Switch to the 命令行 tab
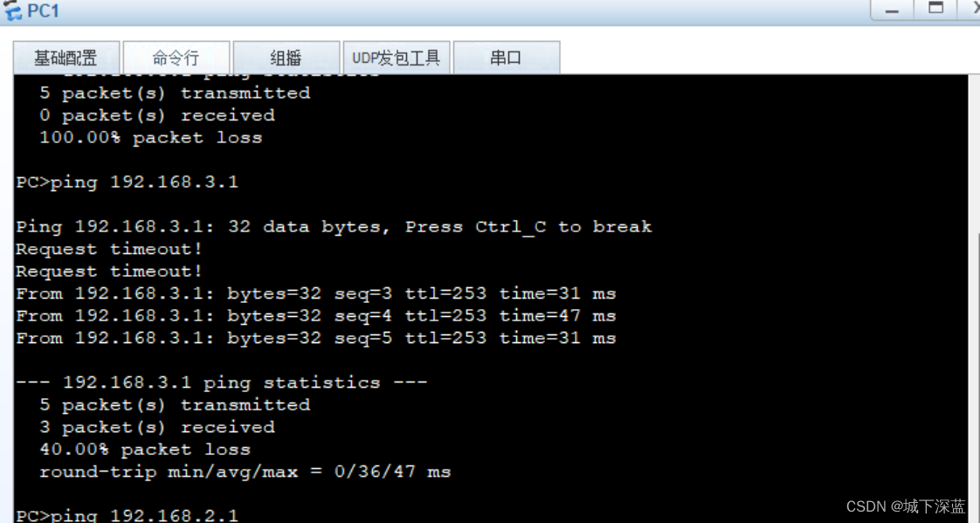The image size is (980, 523). tap(176, 58)
